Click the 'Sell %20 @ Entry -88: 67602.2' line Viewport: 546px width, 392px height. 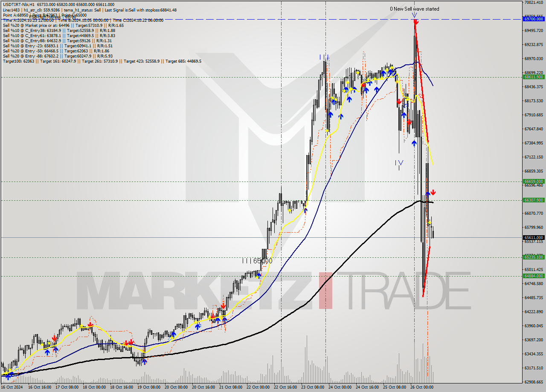pos(58,56)
